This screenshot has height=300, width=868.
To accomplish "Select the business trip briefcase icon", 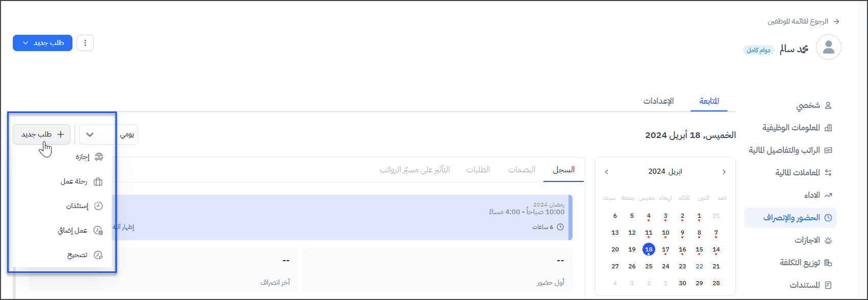I will pyautogui.click(x=98, y=181).
